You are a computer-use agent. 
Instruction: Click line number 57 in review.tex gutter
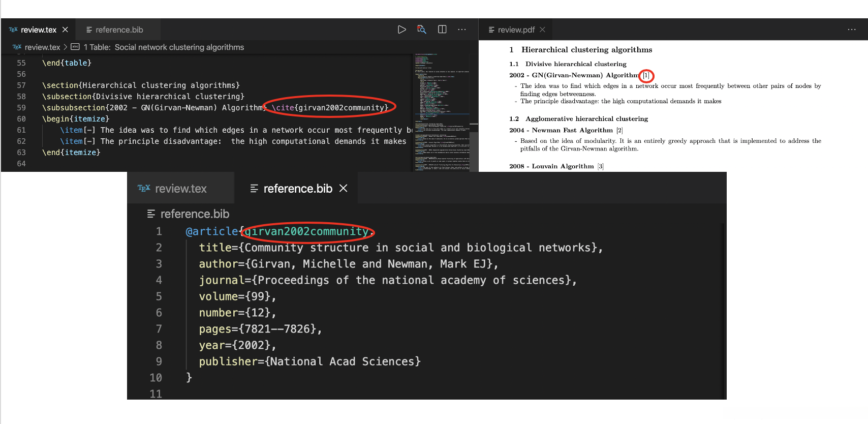[x=21, y=85]
